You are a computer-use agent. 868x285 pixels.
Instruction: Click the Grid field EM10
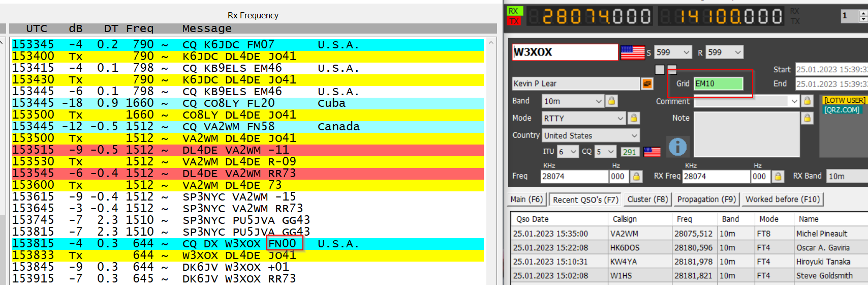point(719,83)
